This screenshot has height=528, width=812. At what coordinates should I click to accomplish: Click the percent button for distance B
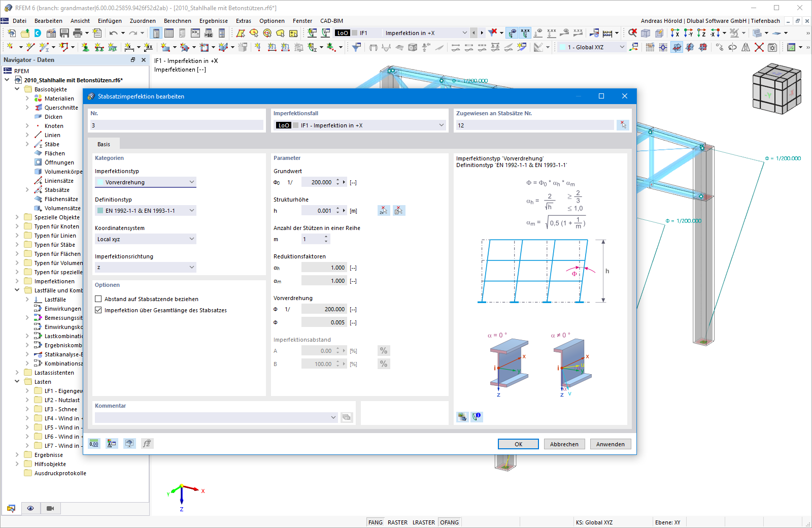[384, 364]
